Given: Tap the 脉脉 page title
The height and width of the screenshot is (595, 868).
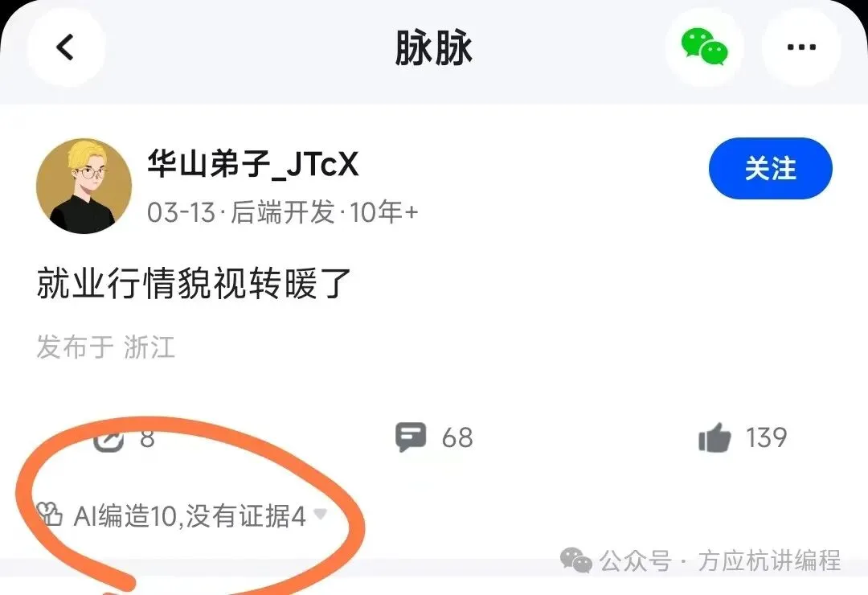Looking at the screenshot, I should click(433, 47).
